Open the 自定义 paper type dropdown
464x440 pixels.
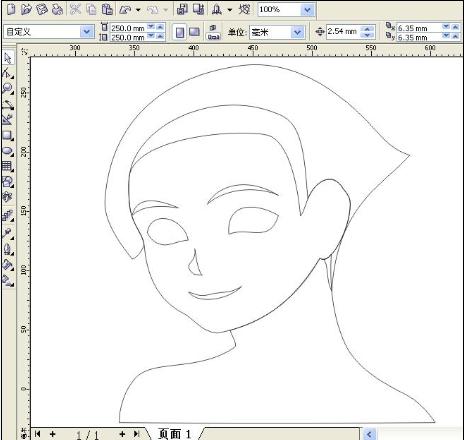pyautogui.click(x=87, y=32)
